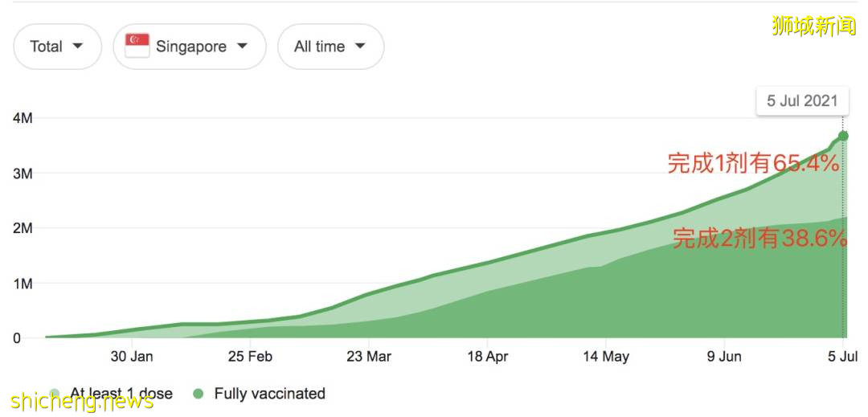This screenshot has width=868, height=417.
Task: Click the dark green "Fully vaccinated" legend dot
Action: [x=198, y=394]
